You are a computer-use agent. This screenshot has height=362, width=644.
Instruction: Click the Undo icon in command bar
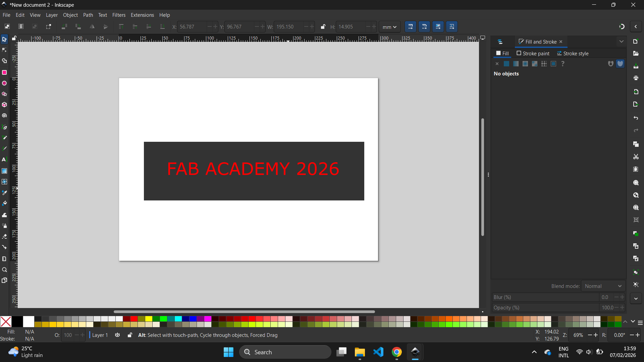click(636, 118)
